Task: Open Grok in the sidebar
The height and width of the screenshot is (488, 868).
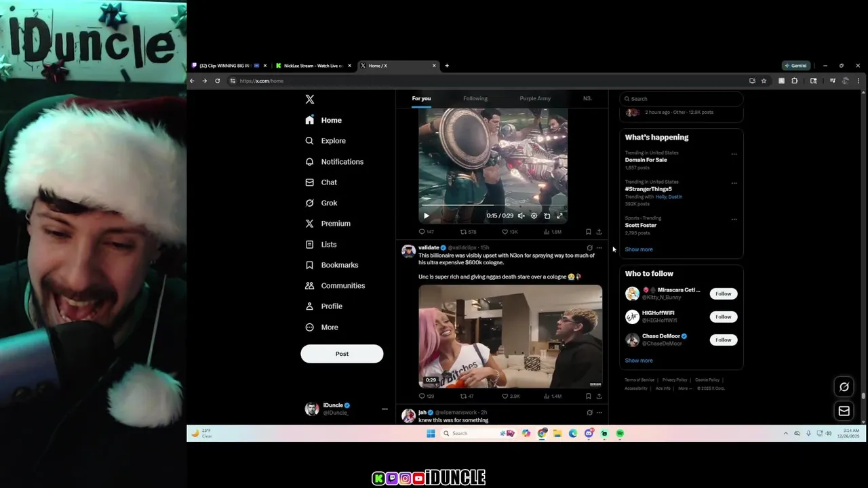Action: (x=321, y=203)
